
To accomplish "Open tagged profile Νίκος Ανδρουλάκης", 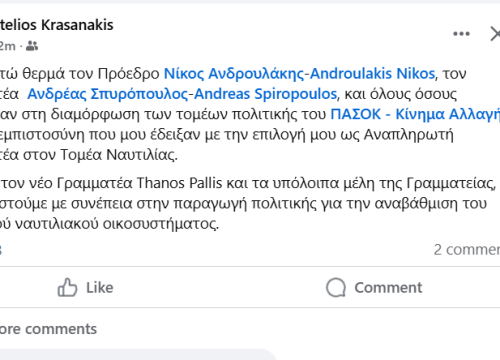I will pos(234,74).
